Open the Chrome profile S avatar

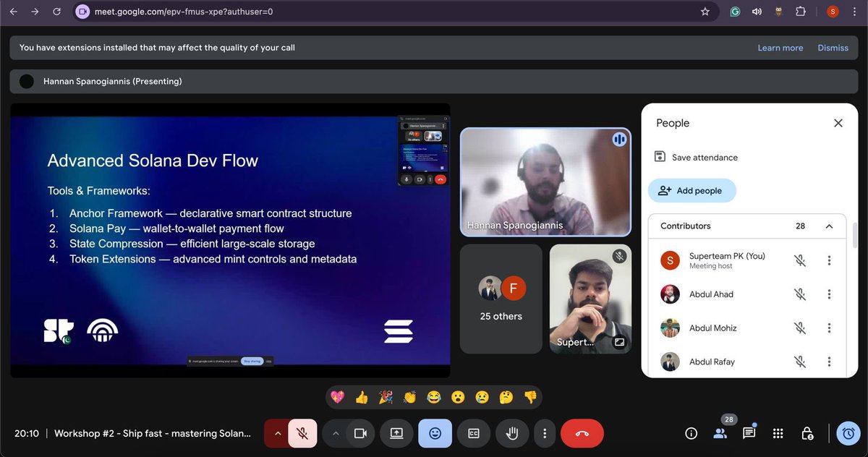[x=833, y=12]
